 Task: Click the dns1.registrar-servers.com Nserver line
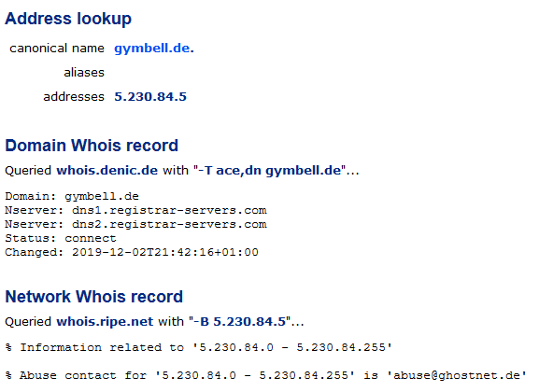click(x=135, y=210)
